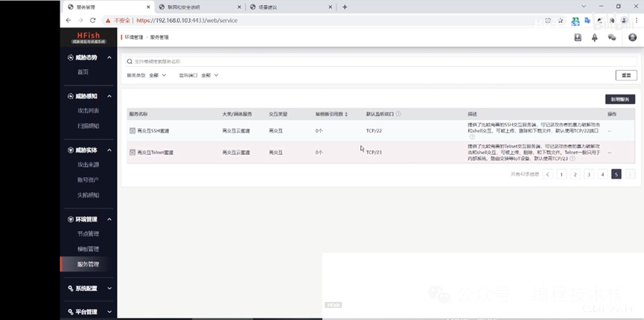Click the 新增服务 button
This screenshot has height=320, width=644.
(x=619, y=99)
